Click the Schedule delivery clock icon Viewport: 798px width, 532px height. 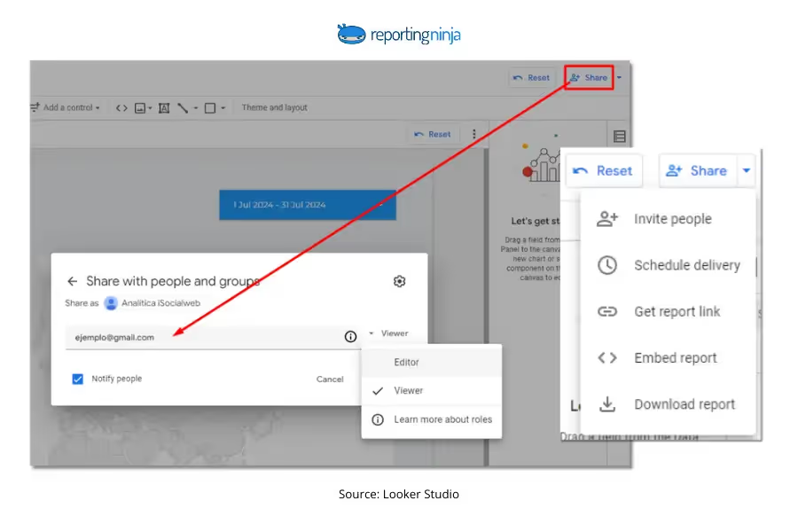[607, 265]
